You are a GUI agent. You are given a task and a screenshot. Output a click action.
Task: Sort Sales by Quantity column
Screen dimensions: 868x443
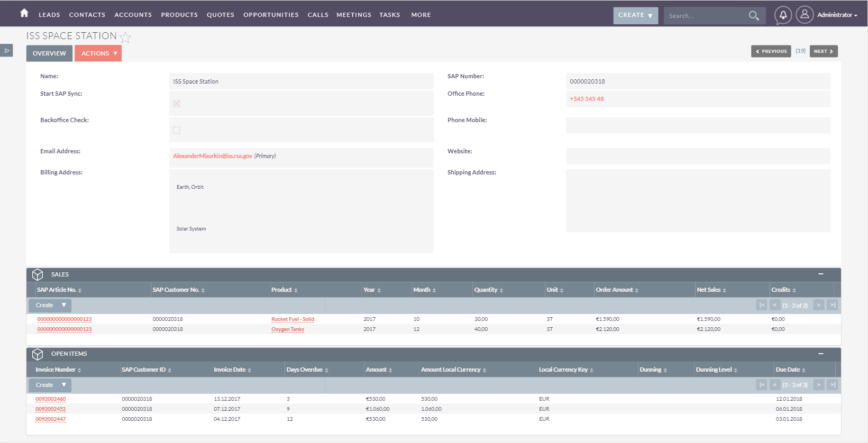(489, 290)
